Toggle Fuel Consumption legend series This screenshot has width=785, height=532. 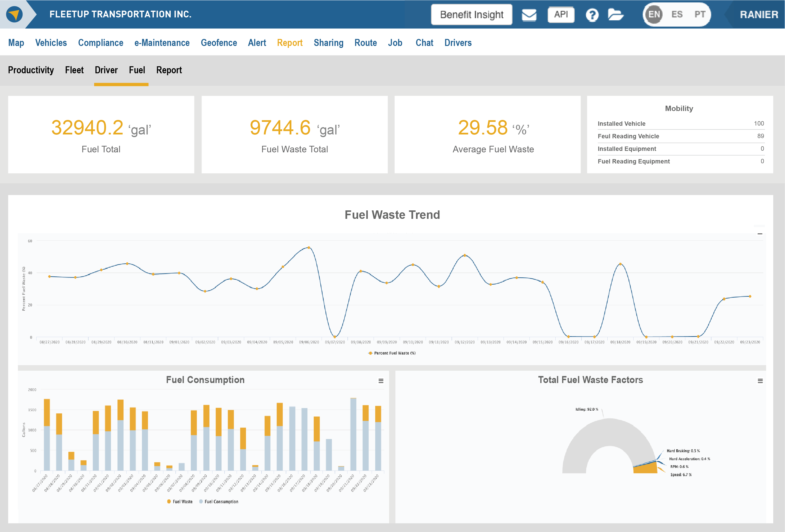[219, 502]
